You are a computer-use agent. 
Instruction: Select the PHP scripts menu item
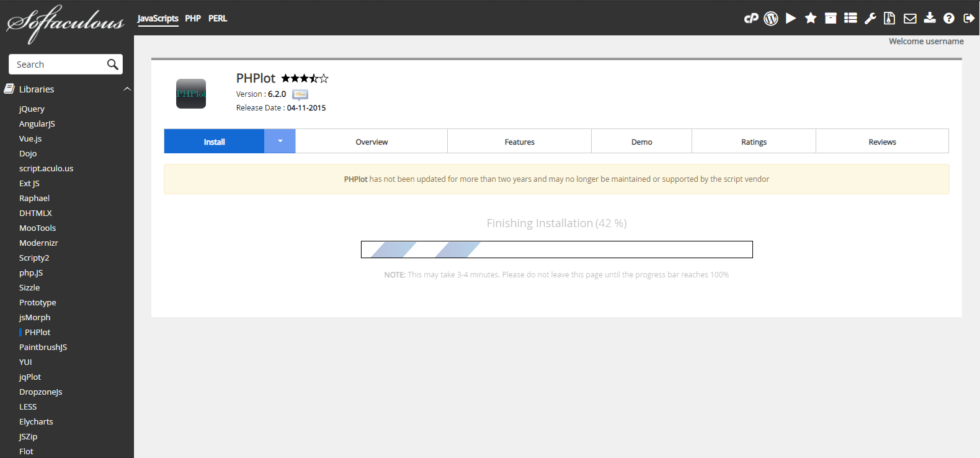coord(193,19)
